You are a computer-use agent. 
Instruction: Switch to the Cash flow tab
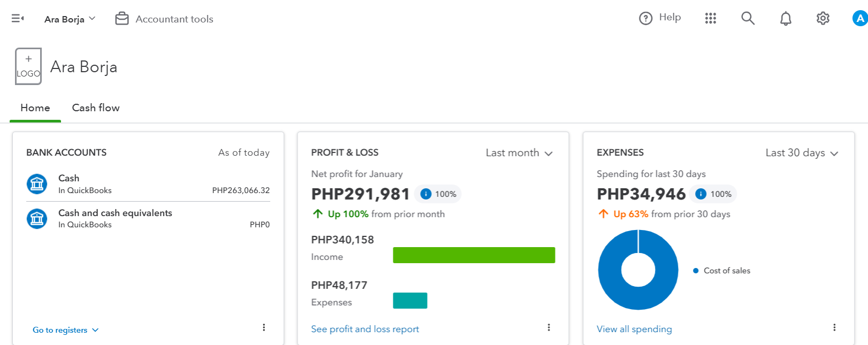pyautogui.click(x=96, y=108)
